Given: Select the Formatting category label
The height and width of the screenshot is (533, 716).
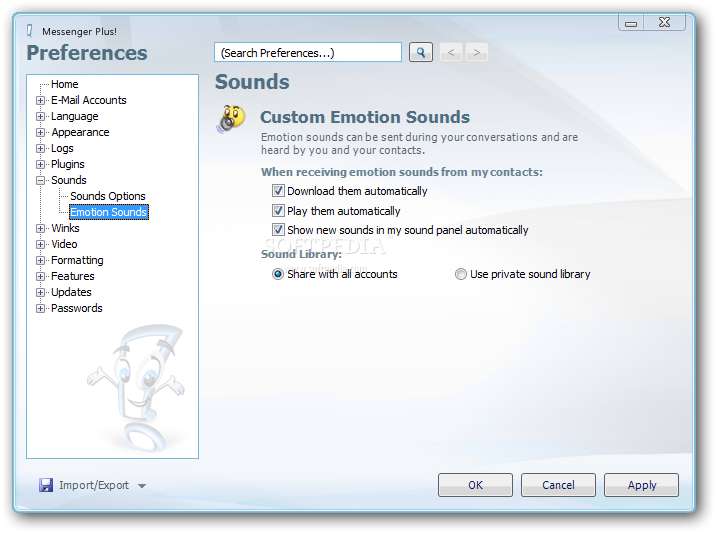Looking at the screenshot, I should [77, 260].
